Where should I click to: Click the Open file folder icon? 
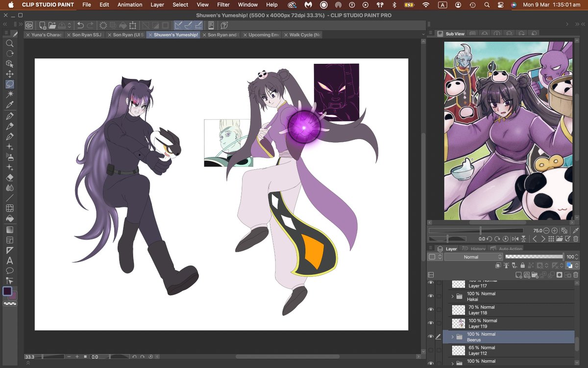click(52, 25)
